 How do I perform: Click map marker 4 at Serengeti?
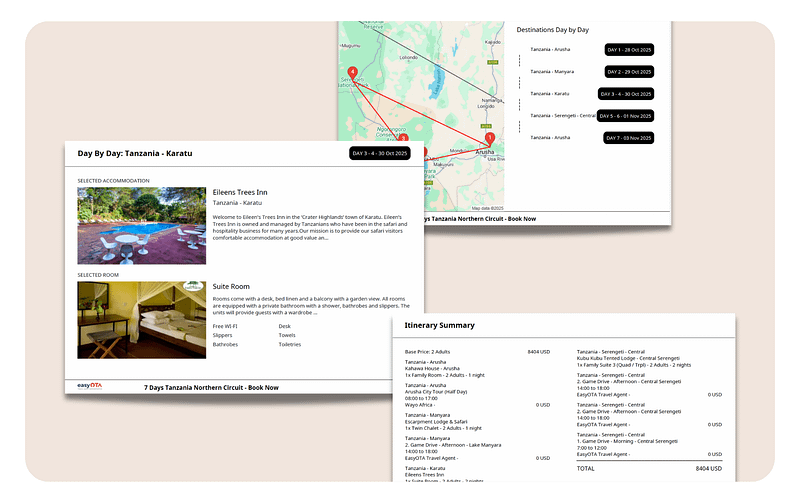pyautogui.click(x=352, y=73)
